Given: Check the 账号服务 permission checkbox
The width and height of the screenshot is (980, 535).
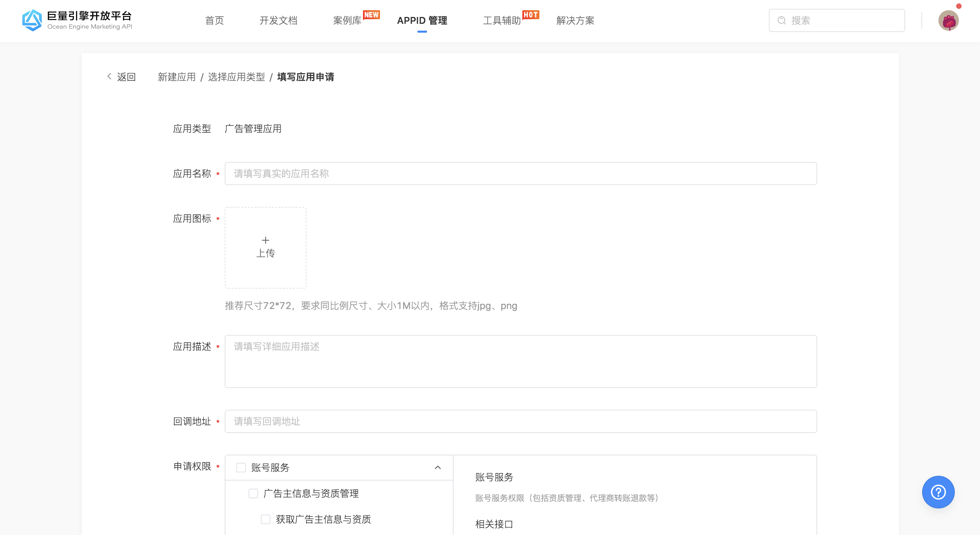Looking at the screenshot, I should pyautogui.click(x=240, y=468).
